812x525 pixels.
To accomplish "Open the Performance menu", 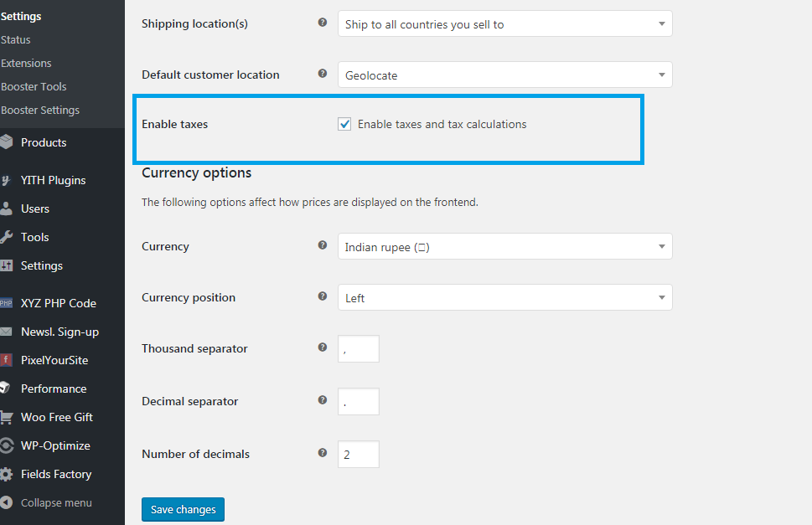I will point(54,389).
